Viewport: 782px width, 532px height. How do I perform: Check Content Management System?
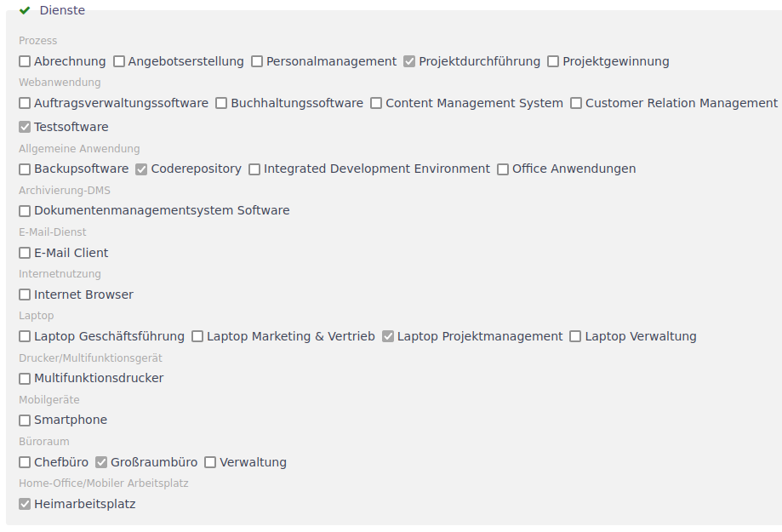pyautogui.click(x=376, y=103)
